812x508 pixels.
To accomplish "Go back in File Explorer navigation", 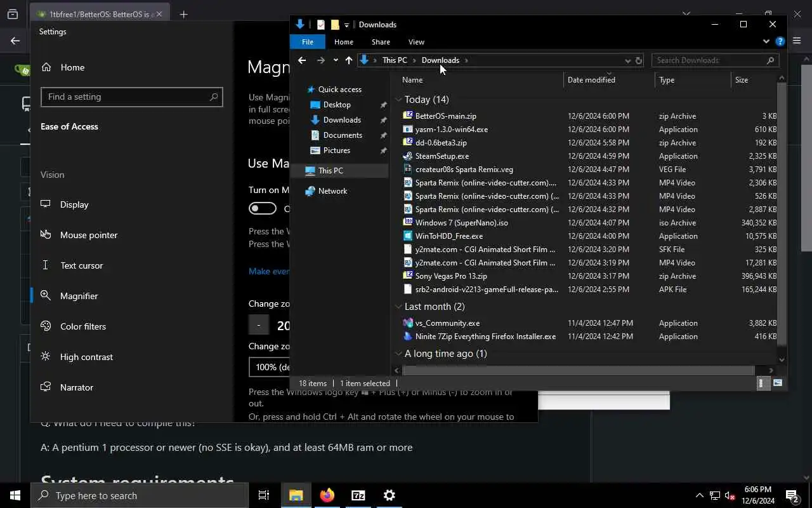I will [302, 60].
